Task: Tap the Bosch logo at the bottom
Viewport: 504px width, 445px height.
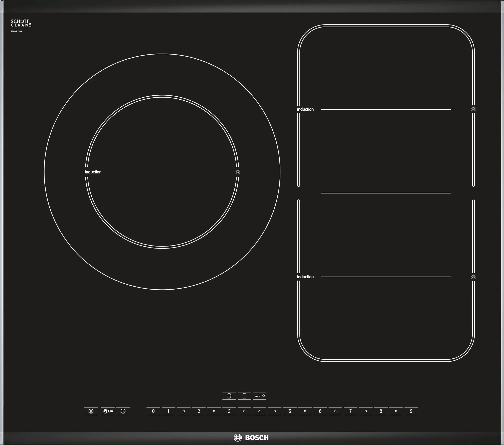Action: pyautogui.click(x=251, y=437)
